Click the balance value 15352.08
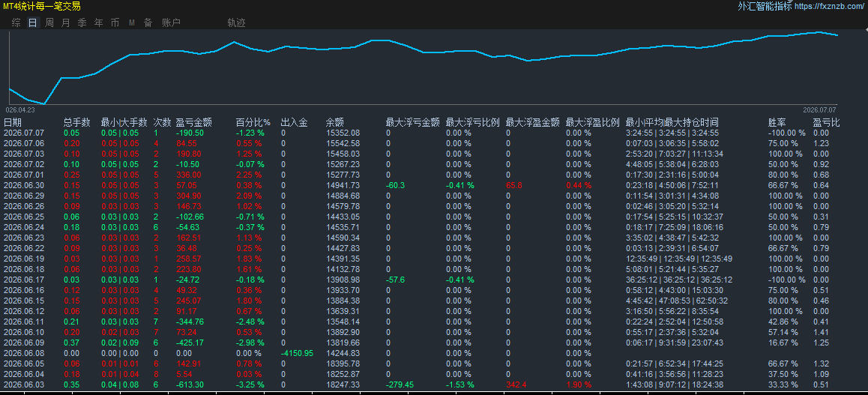This screenshot has height=395, width=868. tap(343, 133)
